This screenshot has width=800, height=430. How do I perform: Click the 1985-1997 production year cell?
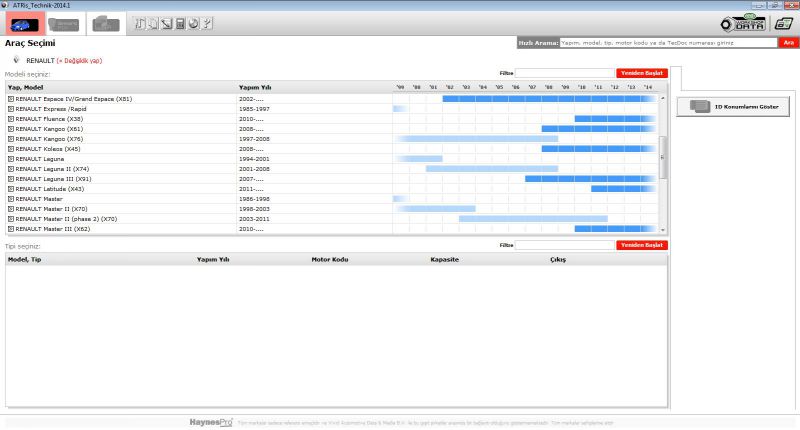pyautogui.click(x=254, y=109)
